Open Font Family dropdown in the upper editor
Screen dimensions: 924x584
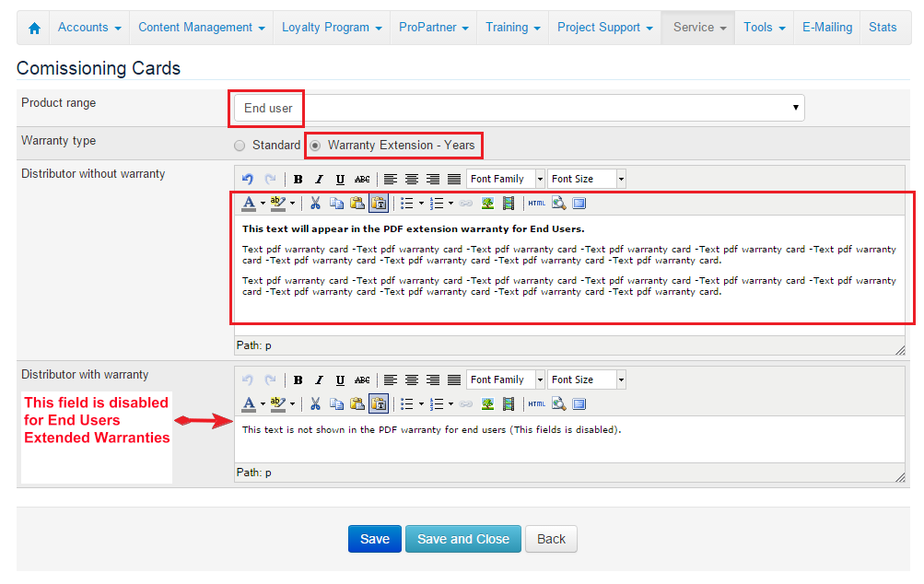click(506, 179)
